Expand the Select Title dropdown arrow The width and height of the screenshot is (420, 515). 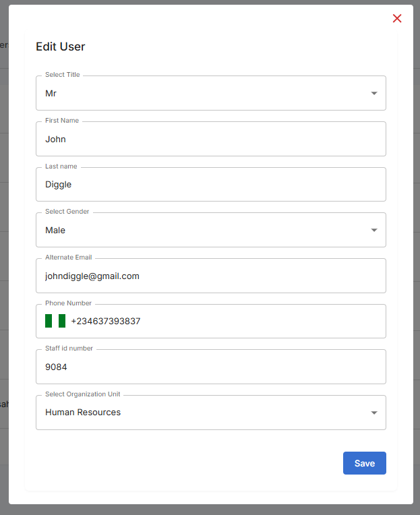point(374,93)
